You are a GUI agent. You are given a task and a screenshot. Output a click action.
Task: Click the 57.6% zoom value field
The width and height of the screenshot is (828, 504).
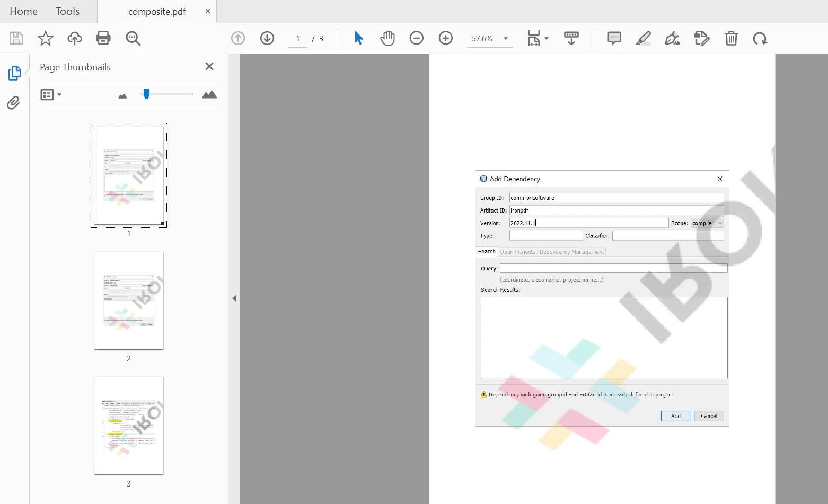[482, 38]
